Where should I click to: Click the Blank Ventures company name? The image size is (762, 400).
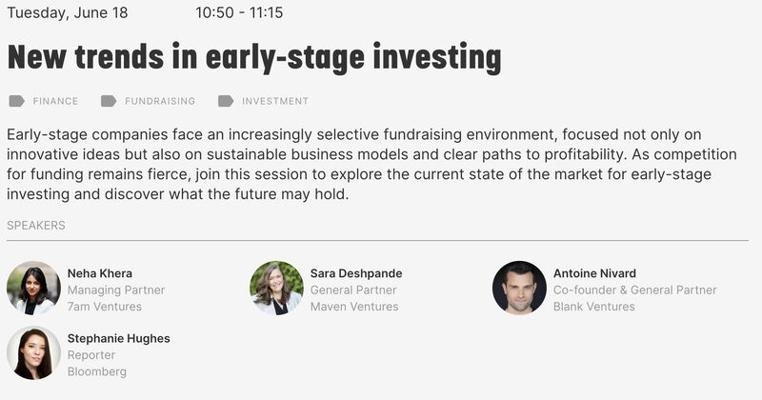tap(594, 306)
